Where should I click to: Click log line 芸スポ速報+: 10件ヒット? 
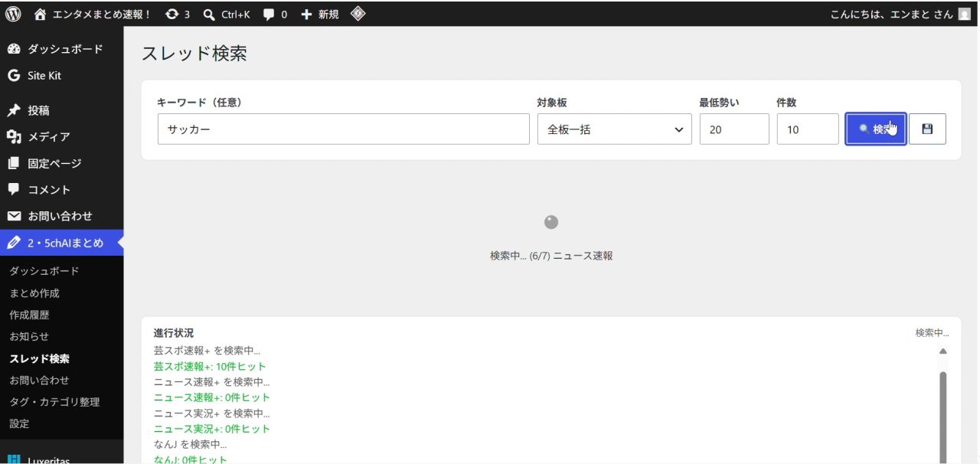coord(210,366)
